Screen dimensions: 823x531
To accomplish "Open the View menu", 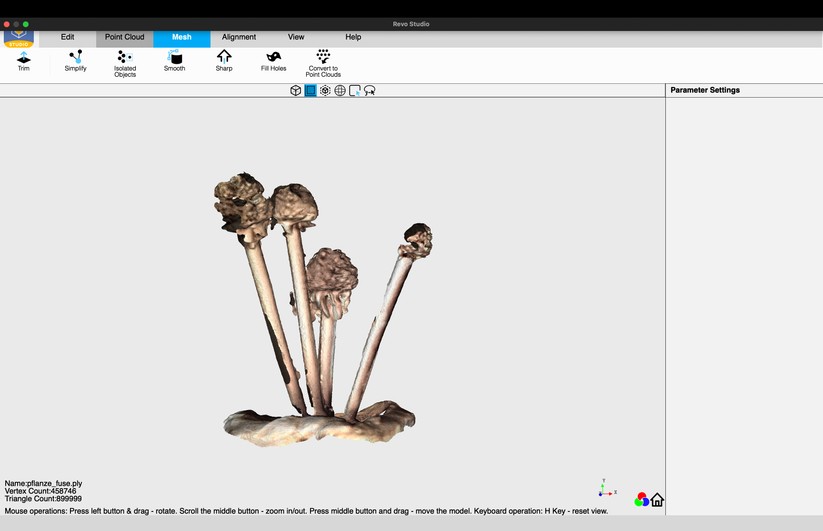I will click(x=296, y=37).
